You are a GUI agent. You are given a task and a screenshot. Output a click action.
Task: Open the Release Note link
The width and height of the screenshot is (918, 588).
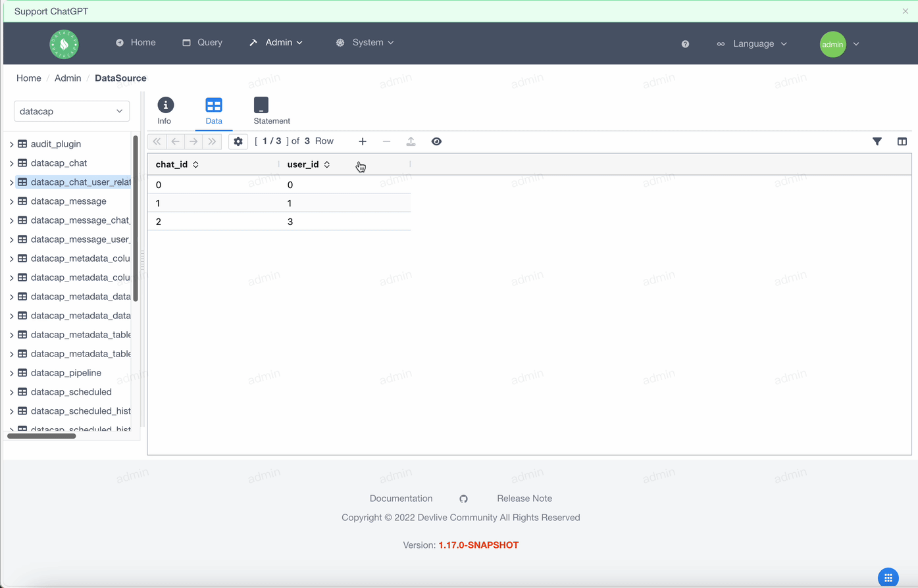tap(524, 499)
